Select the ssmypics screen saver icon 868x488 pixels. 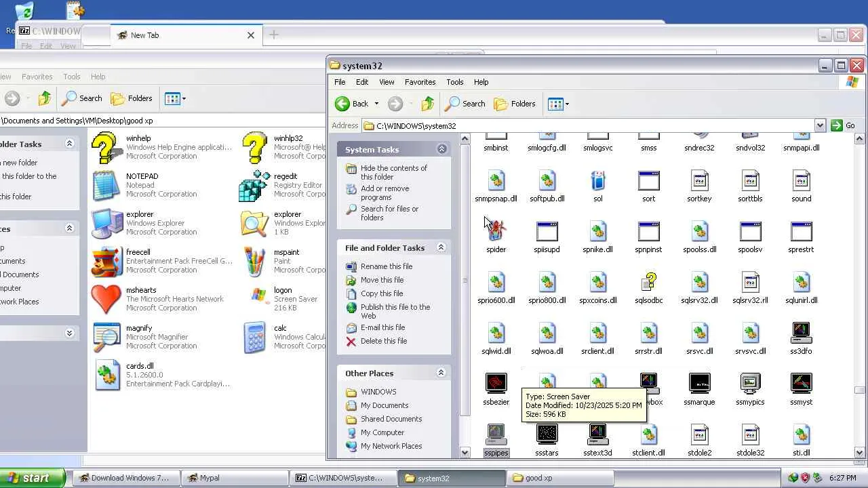[750, 384]
